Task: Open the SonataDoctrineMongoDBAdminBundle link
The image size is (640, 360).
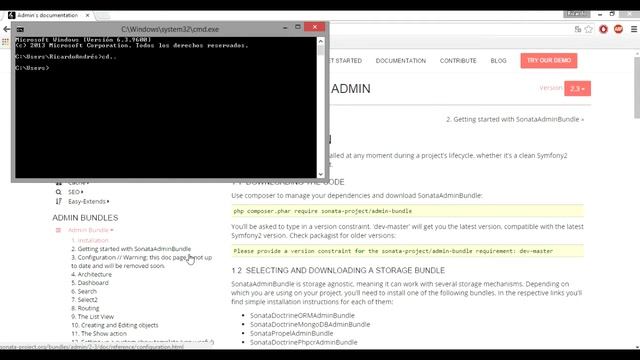Action: click(310, 324)
